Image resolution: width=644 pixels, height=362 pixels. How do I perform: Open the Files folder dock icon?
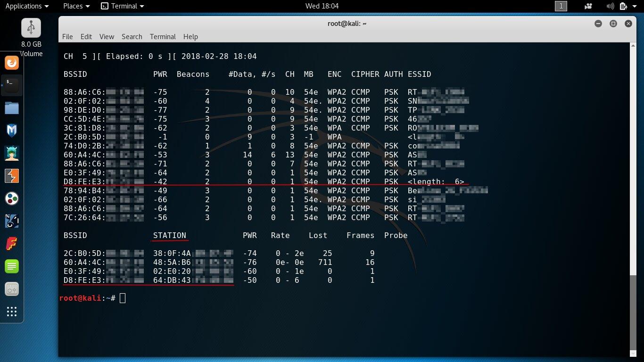click(x=12, y=108)
